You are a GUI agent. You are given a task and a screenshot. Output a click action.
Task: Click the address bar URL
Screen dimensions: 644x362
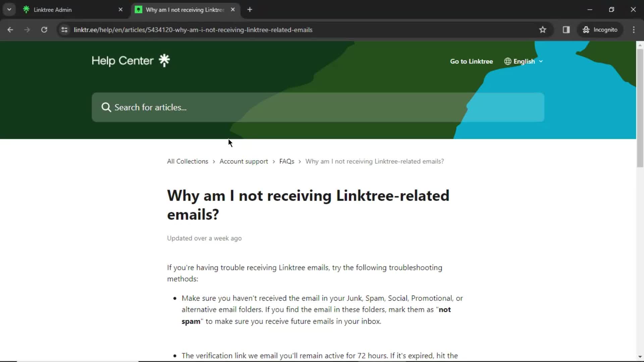193,30
